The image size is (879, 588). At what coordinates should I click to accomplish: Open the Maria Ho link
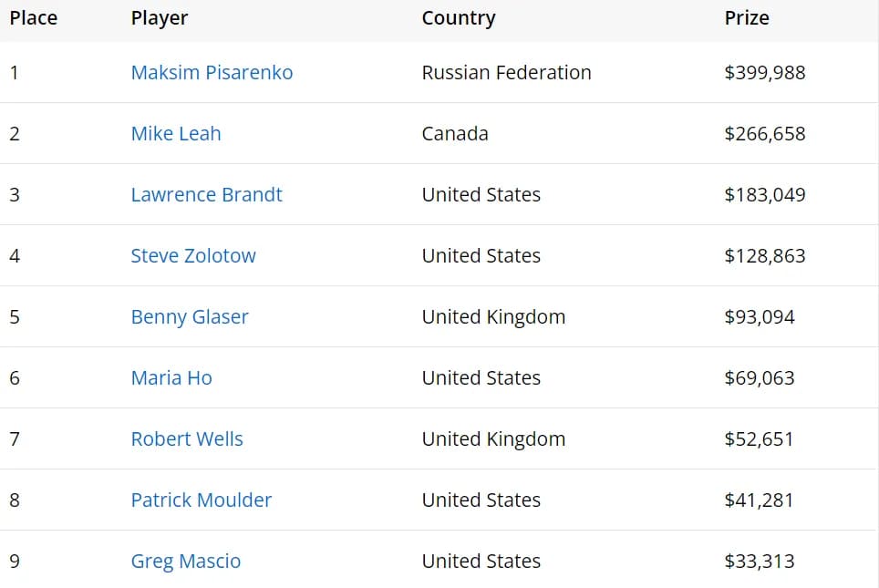(x=171, y=378)
